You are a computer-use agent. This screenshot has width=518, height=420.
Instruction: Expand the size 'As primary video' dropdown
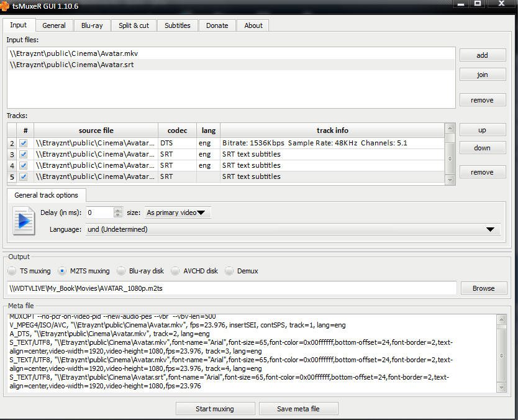point(178,212)
